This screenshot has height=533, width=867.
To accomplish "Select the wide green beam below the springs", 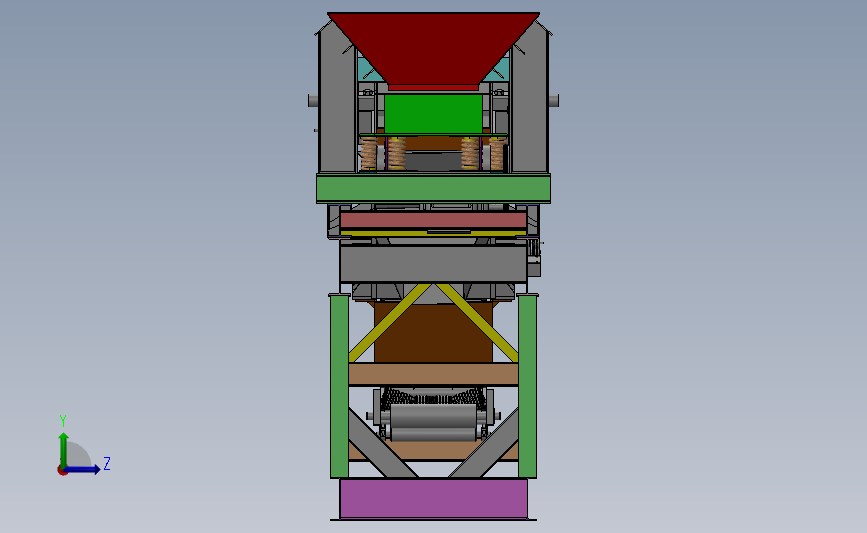I will [x=433, y=189].
